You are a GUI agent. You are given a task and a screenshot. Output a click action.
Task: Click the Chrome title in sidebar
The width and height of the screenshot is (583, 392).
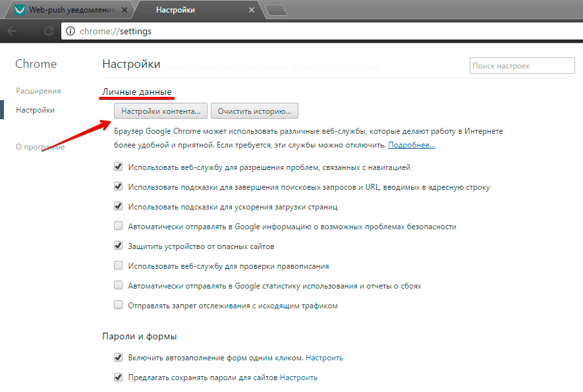click(x=36, y=64)
